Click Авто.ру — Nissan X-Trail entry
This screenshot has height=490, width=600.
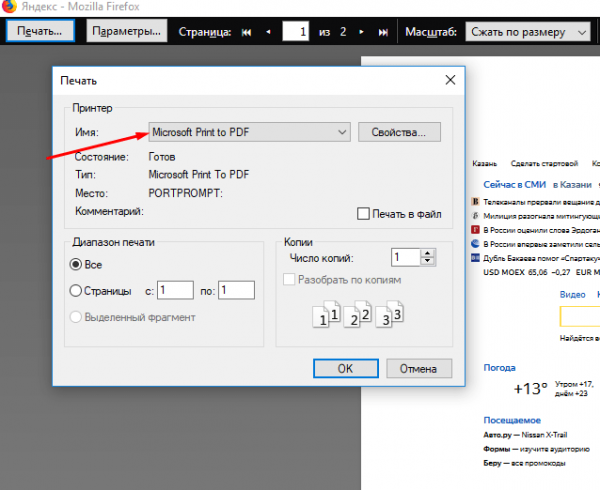[x=525, y=435]
